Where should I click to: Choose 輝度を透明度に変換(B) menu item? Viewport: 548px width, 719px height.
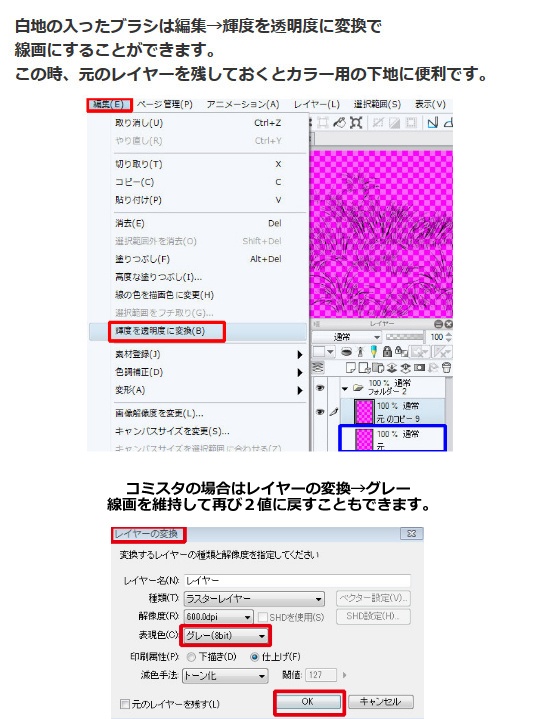(x=198, y=331)
